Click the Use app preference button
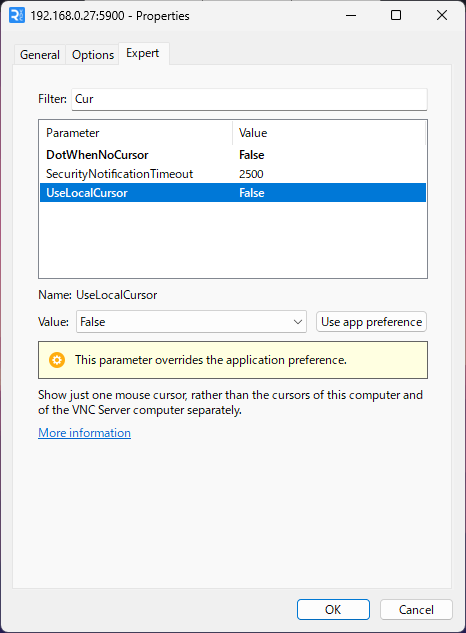466x633 pixels. point(371,322)
